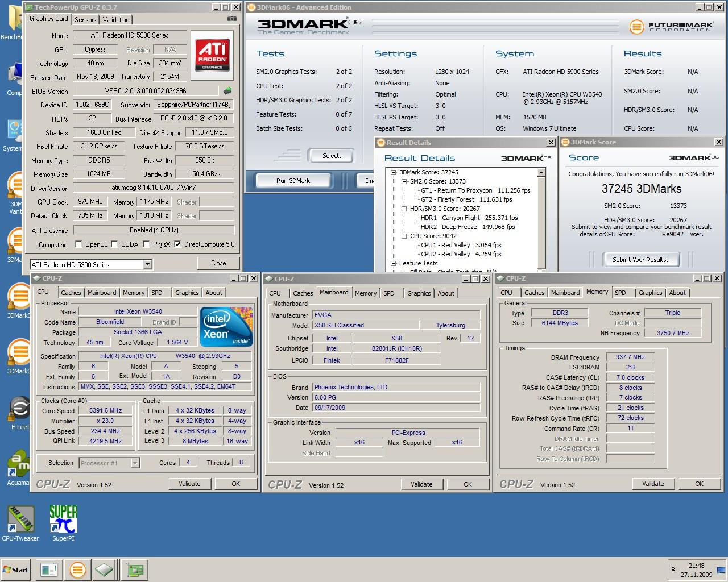The height and width of the screenshot is (582, 728).
Task: Click the GPU Clock value 975 MHz
Action: 90,202
